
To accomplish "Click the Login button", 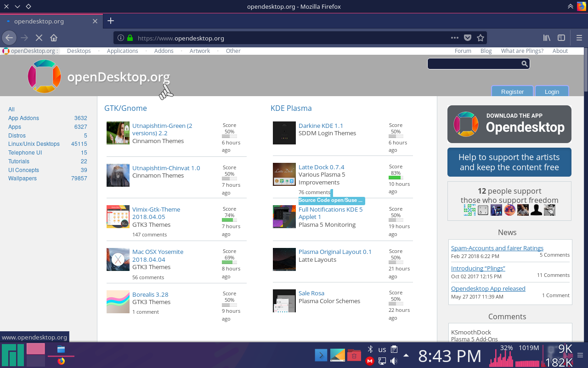I will coord(552,91).
